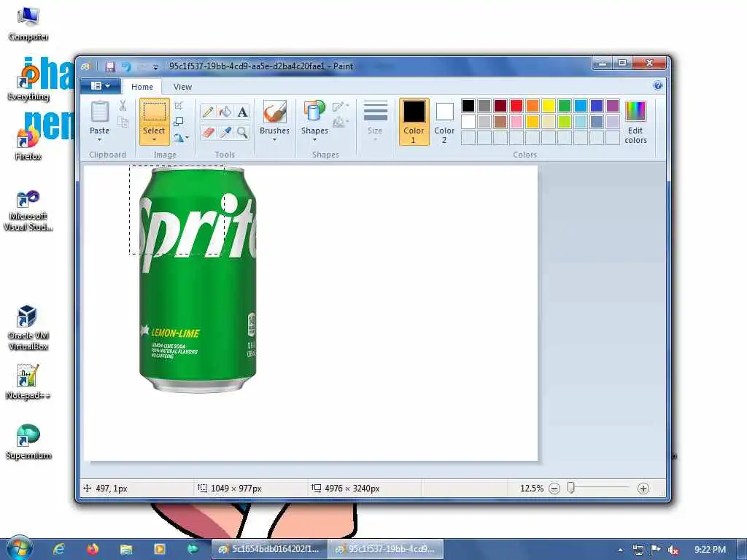Customize Quick Access Toolbar dropdown arrow
This screenshot has width=747, height=560.
[x=155, y=67]
